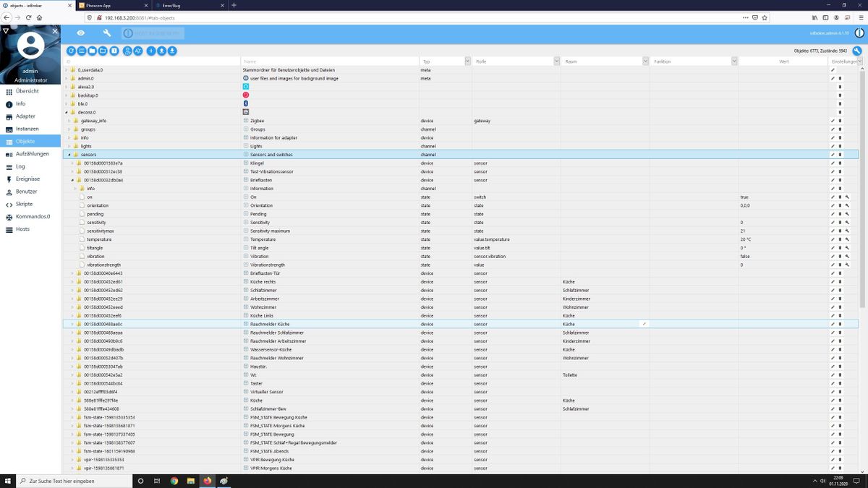Open Skripte from the left navigation
Screen dimensions: 868x488
(25, 204)
